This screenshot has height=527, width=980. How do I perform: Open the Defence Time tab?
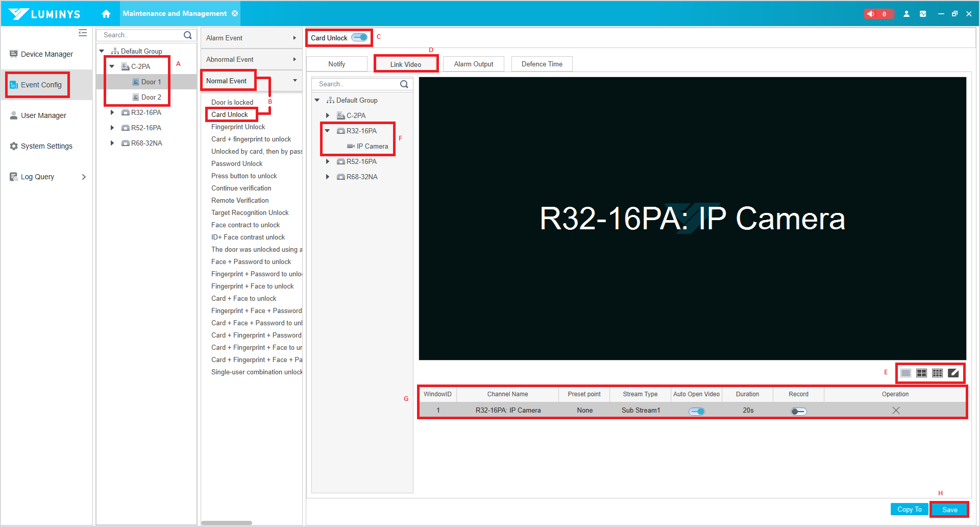[x=542, y=64]
